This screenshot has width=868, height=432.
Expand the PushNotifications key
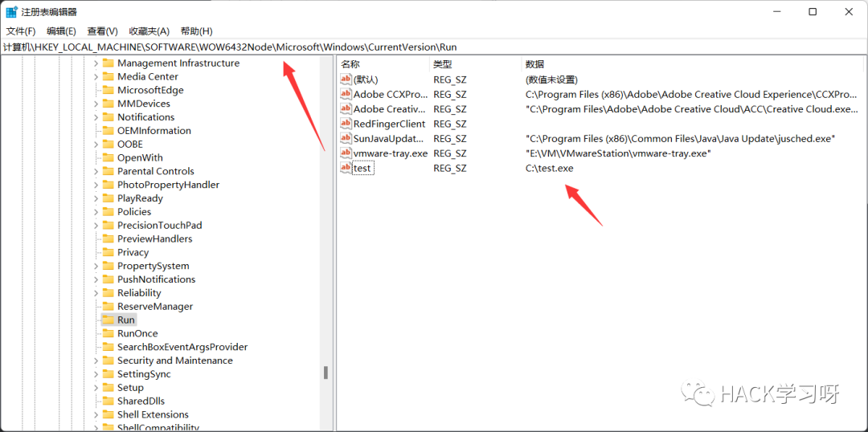[96, 279]
